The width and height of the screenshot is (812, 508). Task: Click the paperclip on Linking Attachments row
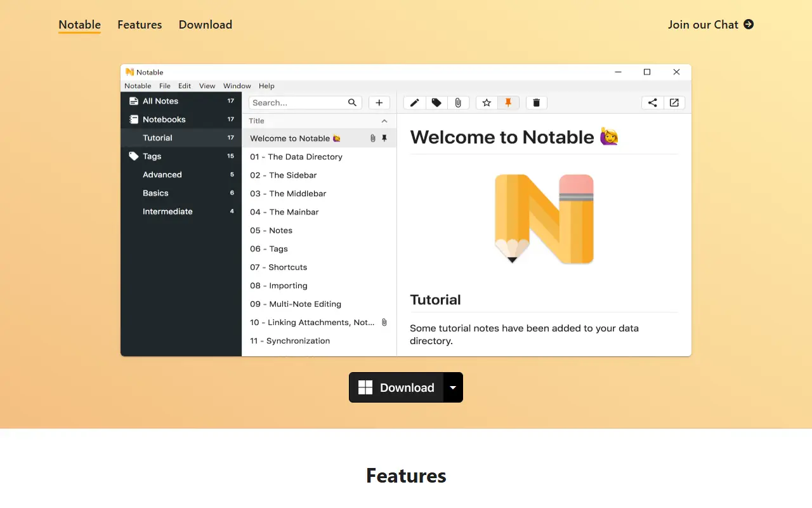[384, 323]
